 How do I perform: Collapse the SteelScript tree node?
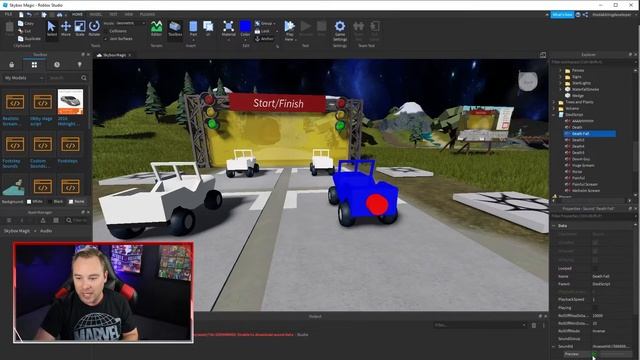coord(554,115)
